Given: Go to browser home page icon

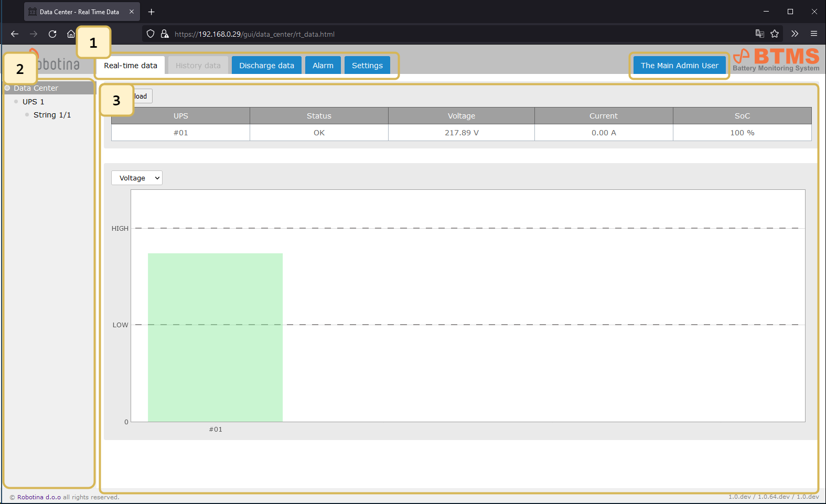Looking at the screenshot, I should click(71, 34).
